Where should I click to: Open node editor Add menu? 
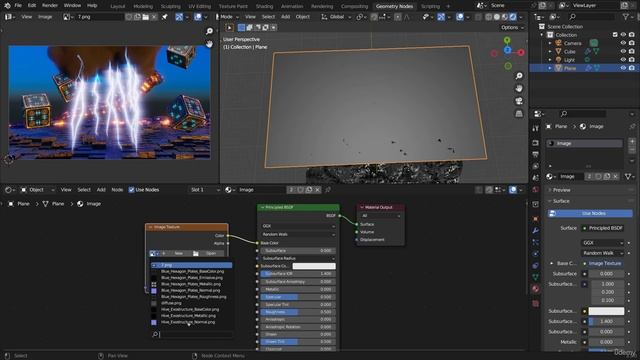pyautogui.click(x=101, y=190)
